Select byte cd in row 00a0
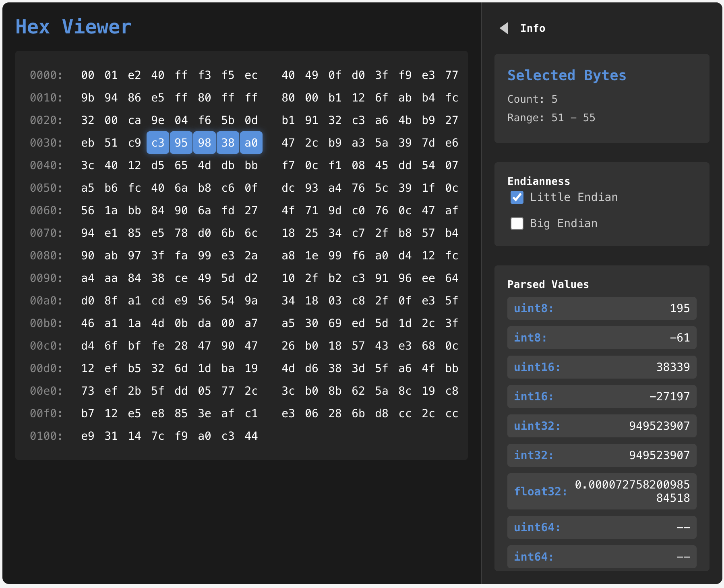The image size is (724, 588). [x=158, y=300]
